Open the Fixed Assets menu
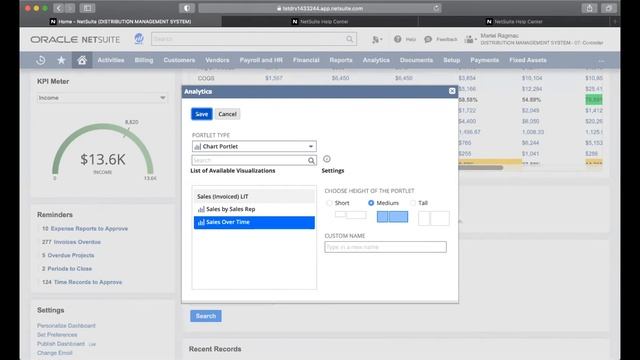 528,60
